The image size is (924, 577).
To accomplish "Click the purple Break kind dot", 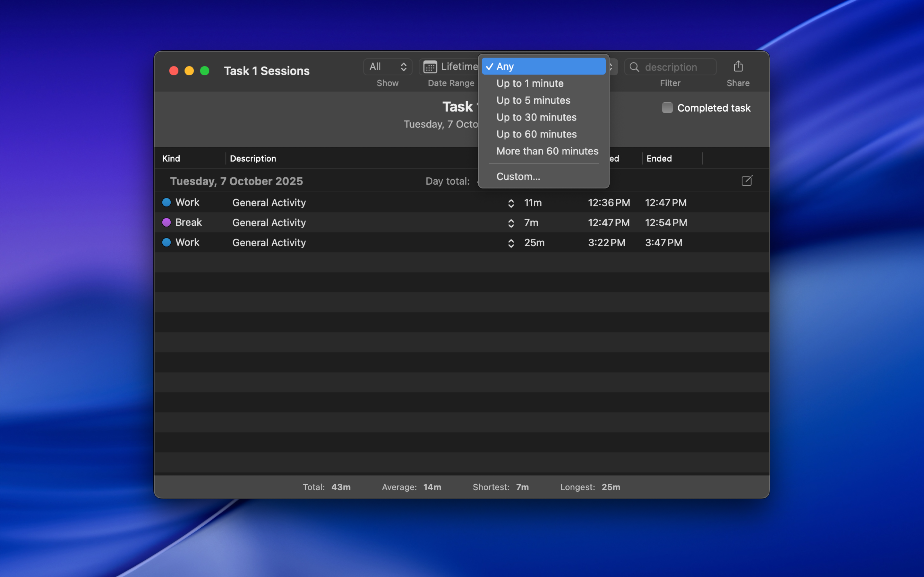I will [x=167, y=222].
